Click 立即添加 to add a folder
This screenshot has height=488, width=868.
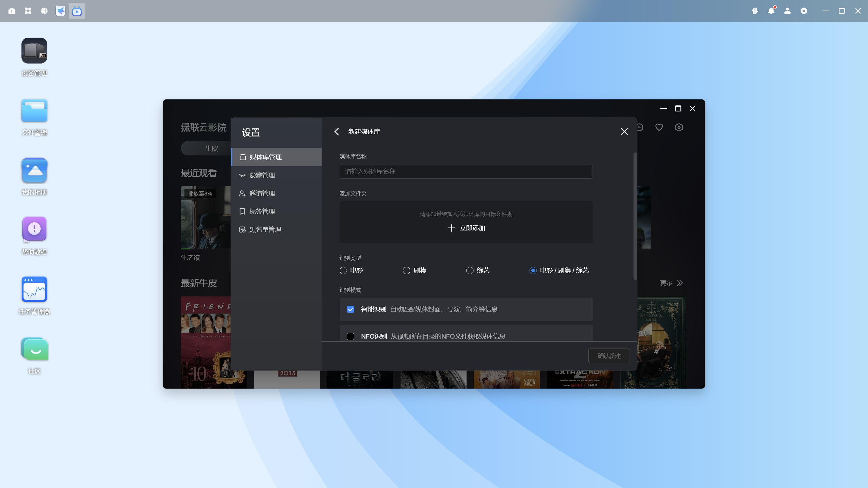472,228
